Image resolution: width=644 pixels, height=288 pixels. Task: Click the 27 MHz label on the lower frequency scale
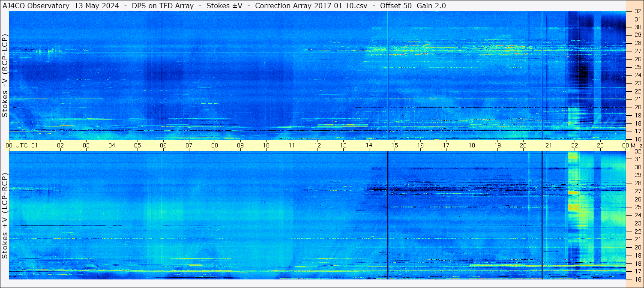tap(637, 191)
